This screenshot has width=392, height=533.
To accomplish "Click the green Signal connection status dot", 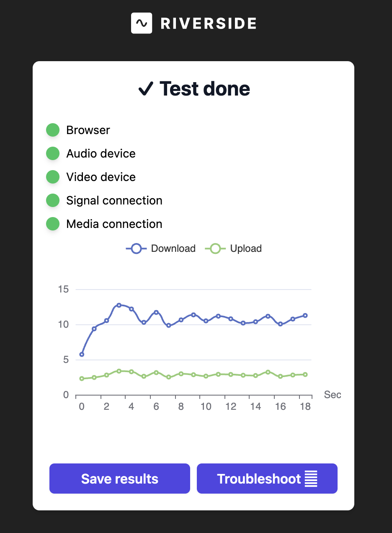I will (53, 200).
